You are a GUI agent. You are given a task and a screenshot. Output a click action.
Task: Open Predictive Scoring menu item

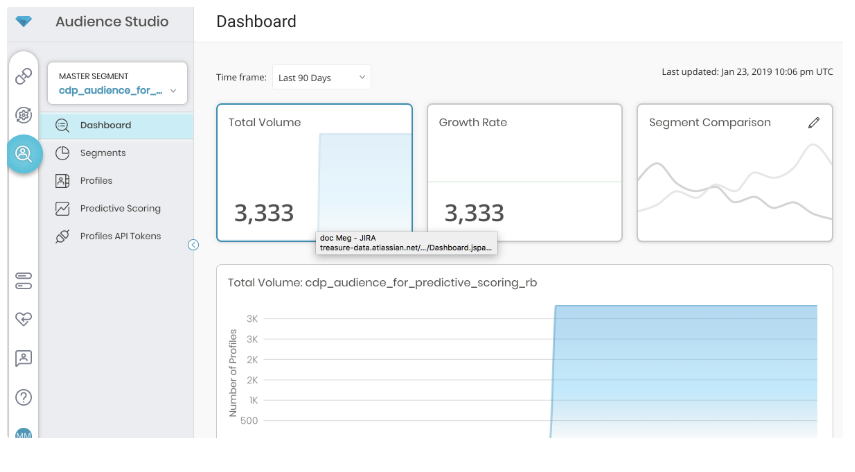(119, 209)
